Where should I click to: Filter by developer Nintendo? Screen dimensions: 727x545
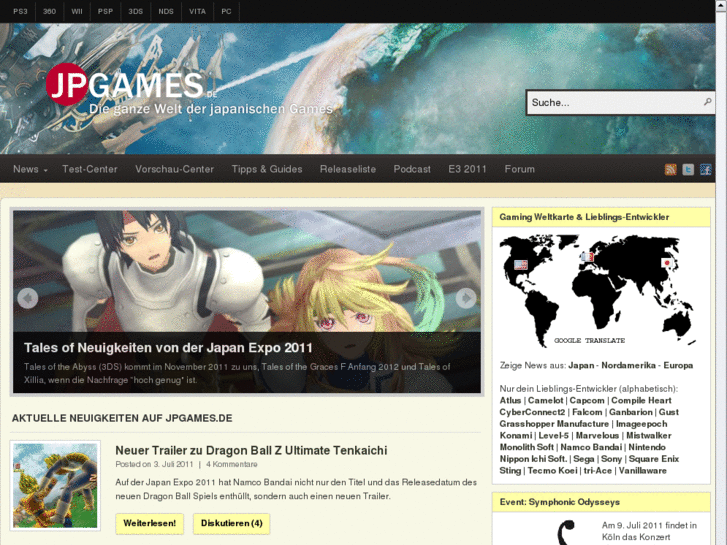pyautogui.click(x=647, y=447)
